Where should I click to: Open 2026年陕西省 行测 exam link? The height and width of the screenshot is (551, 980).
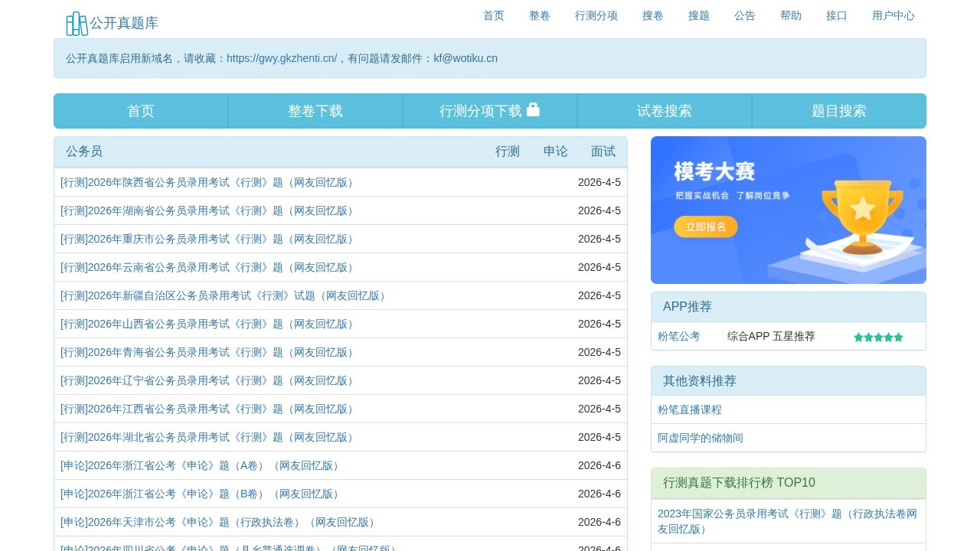coord(208,182)
